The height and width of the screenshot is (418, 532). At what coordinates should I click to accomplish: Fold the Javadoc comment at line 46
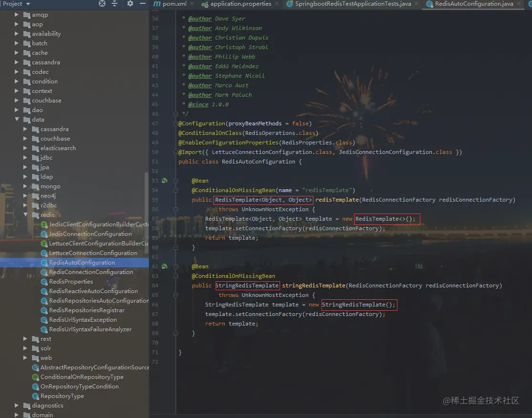pyautogui.click(x=176, y=114)
